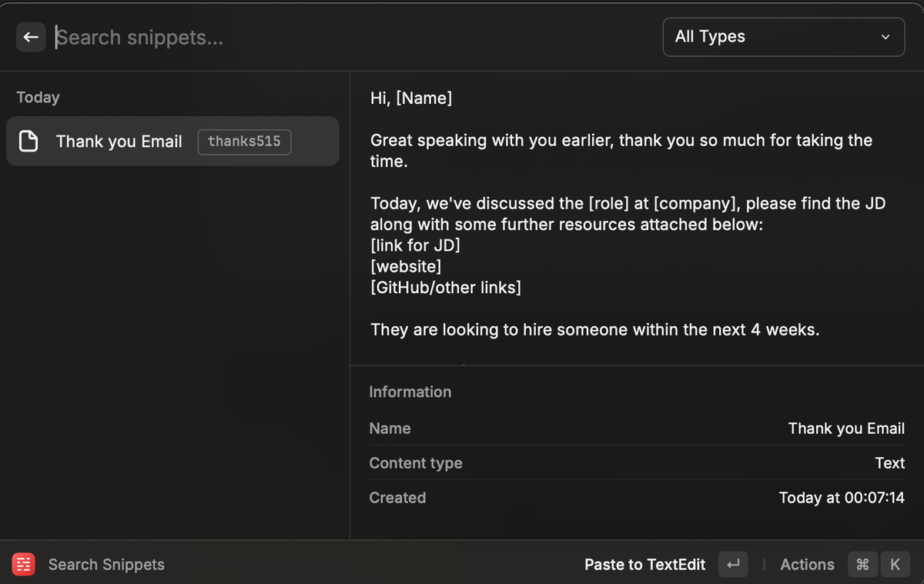Click the Name value Thank you Email
The image size is (924, 584).
[846, 429]
